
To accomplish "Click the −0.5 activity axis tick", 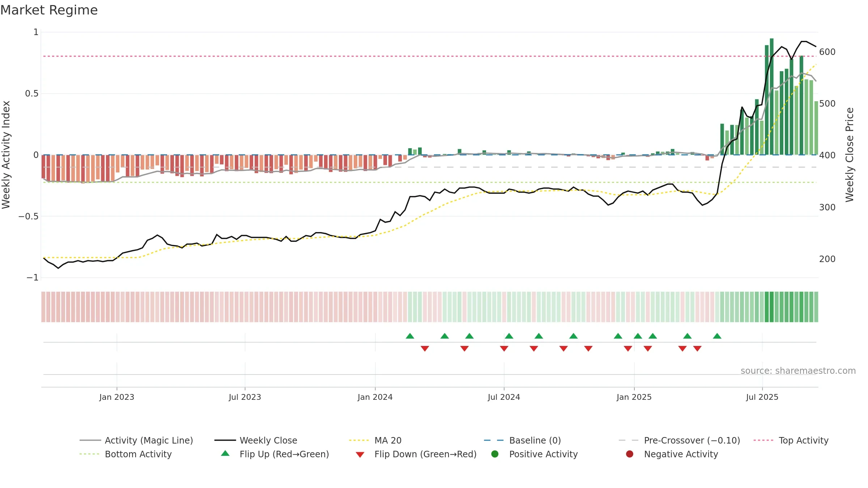I will coord(28,217).
